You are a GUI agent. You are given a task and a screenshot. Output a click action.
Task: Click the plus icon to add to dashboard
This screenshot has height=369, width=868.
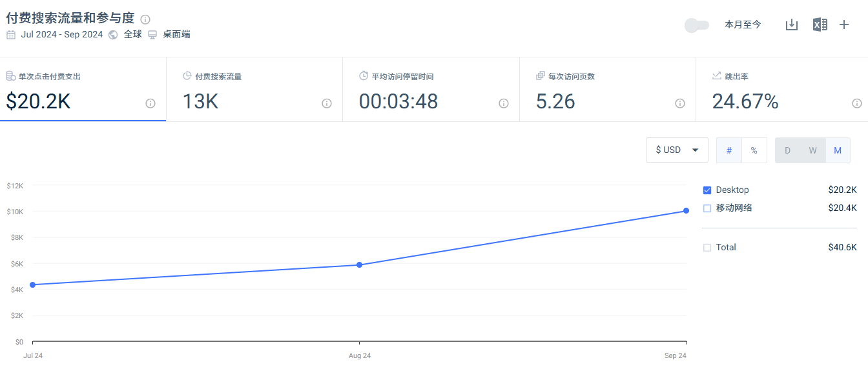pyautogui.click(x=844, y=25)
